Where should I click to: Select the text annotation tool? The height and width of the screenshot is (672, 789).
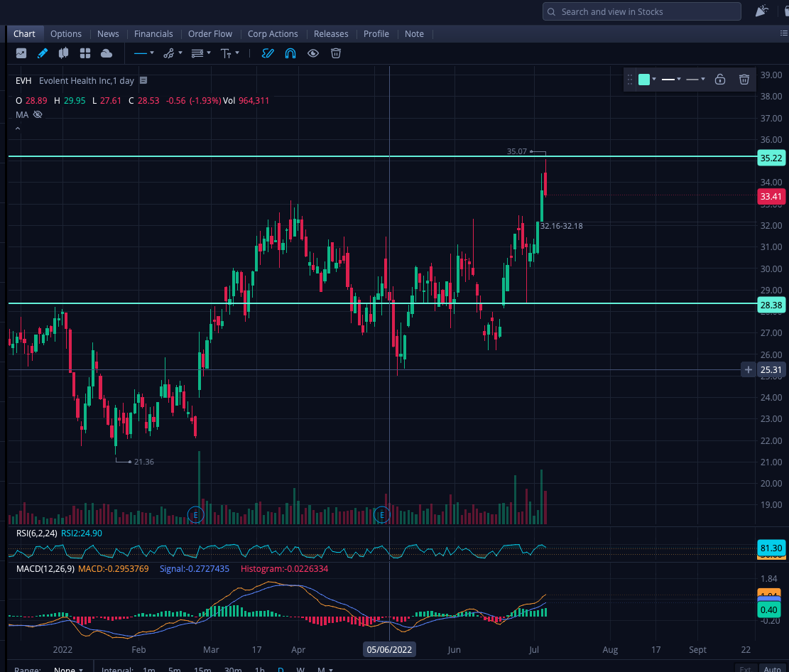click(x=226, y=53)
